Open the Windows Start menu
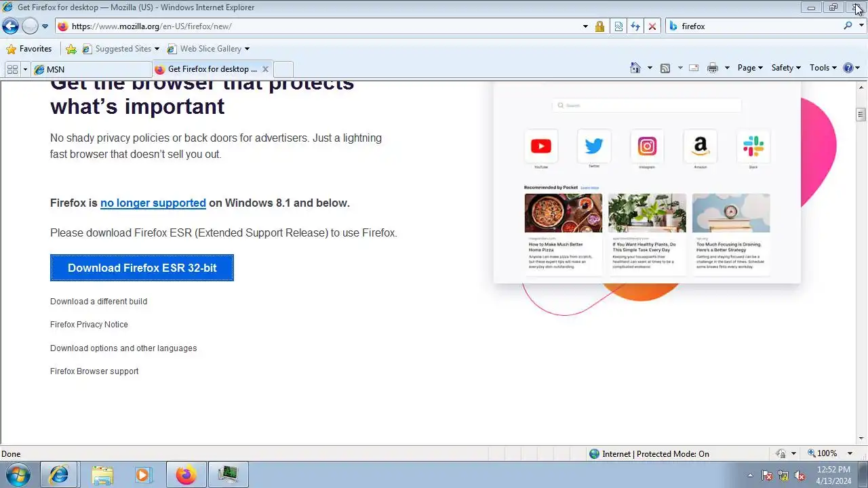868x488 pixels. click(x=18, y=474)
